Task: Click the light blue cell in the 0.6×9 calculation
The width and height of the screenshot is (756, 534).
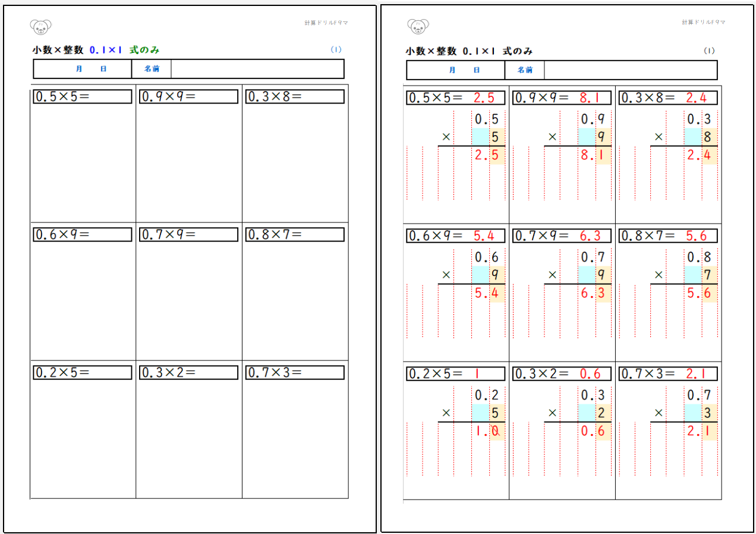Action: click(480, 275)
